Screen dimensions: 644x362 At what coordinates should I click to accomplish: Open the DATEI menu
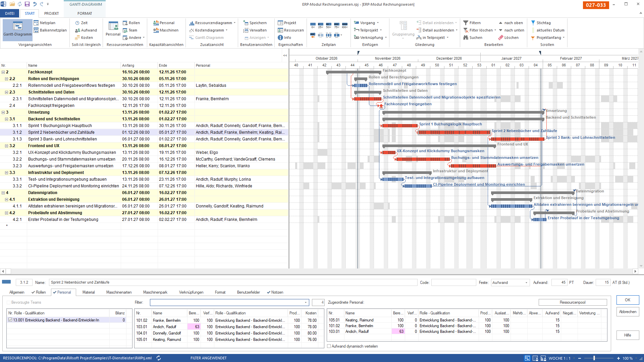(x=10, y=13)
